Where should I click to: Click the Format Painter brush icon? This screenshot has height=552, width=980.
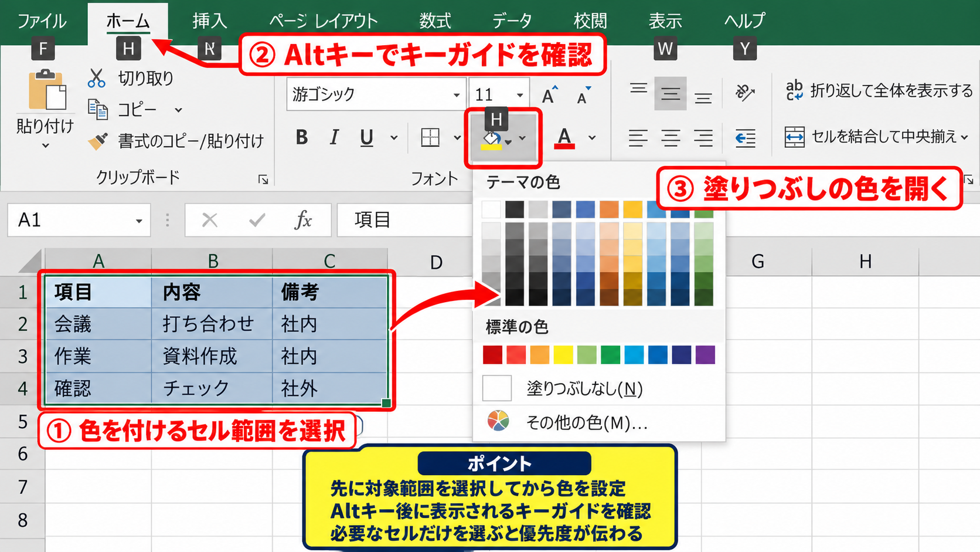coord(97,141)
